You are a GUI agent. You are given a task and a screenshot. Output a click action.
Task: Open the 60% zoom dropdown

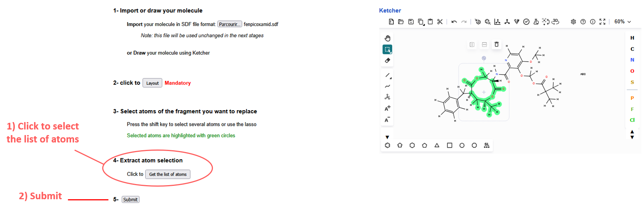[x=622, y=22]
